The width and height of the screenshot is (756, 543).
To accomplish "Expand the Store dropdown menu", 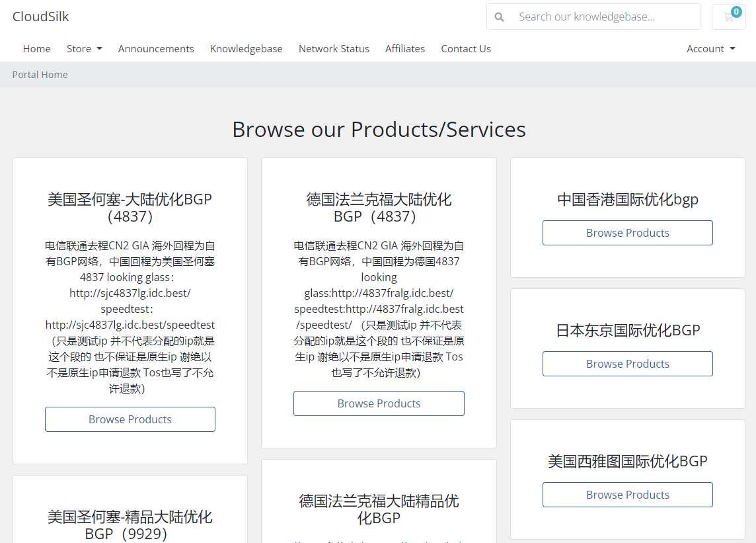I will pyautogui.click(x=79, y=48).
